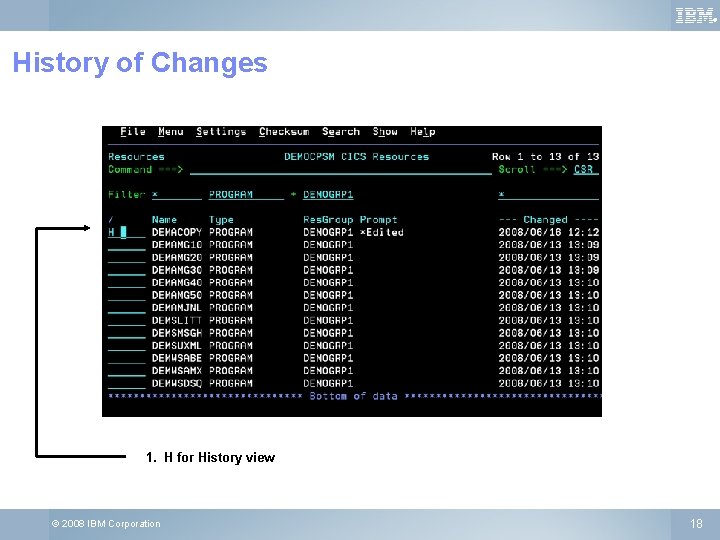Click the PROGRAM type filter field
Viewport: 720px width, 540px height.
[x=246, y=195]
